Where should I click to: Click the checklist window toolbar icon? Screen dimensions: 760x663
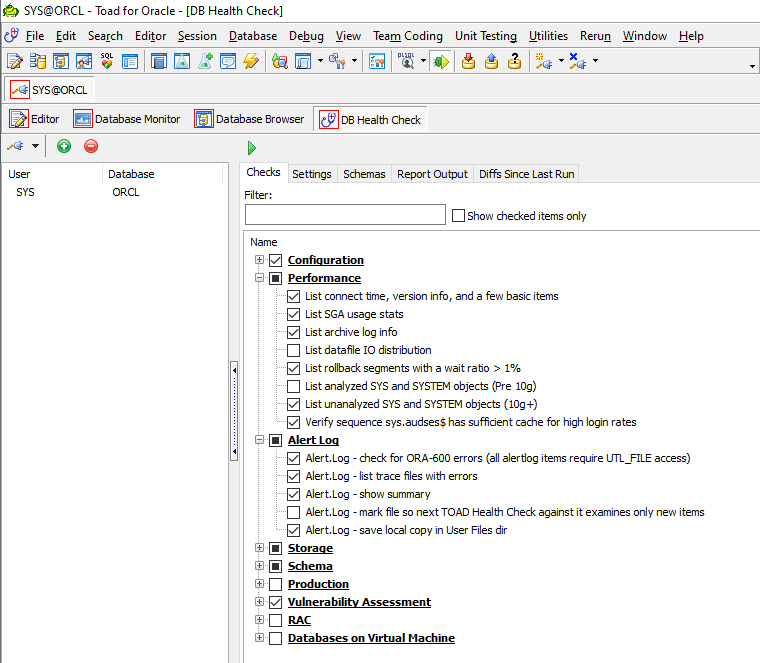(377, 62)
